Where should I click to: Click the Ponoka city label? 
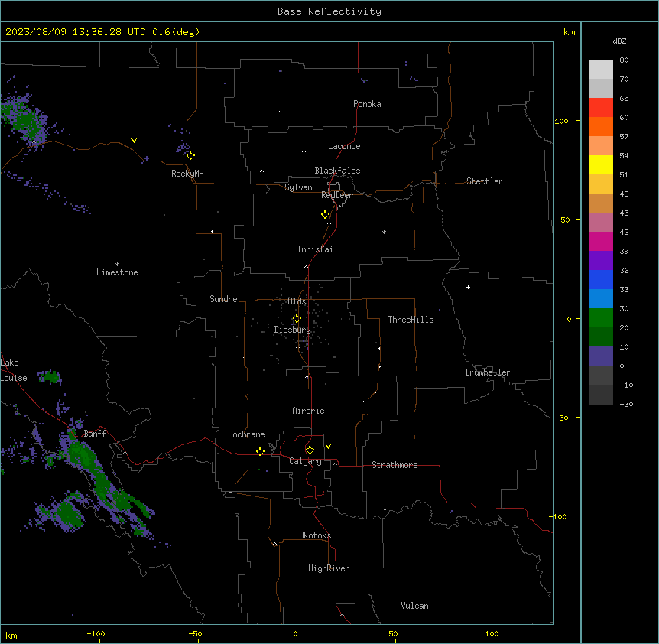(x=367, y=104)
